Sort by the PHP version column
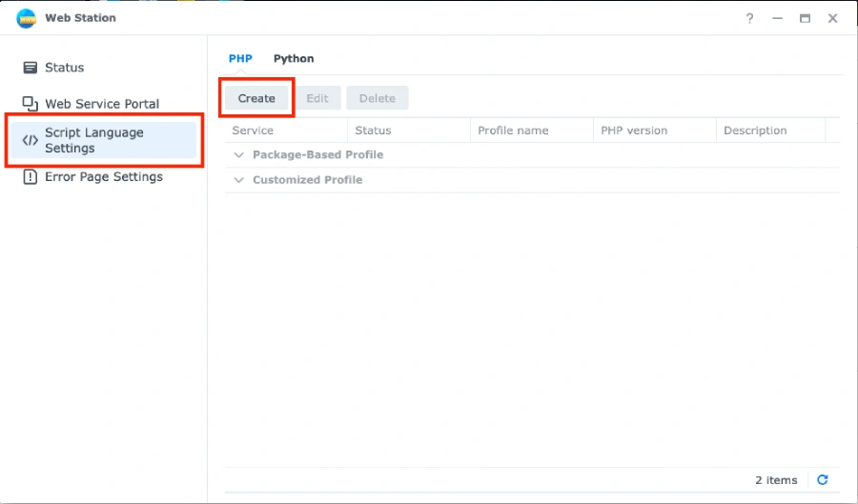 [654, 131]
